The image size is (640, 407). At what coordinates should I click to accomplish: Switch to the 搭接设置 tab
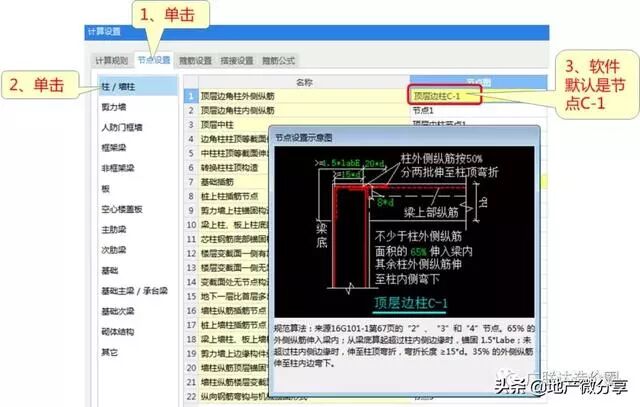[x=237, y=61]
